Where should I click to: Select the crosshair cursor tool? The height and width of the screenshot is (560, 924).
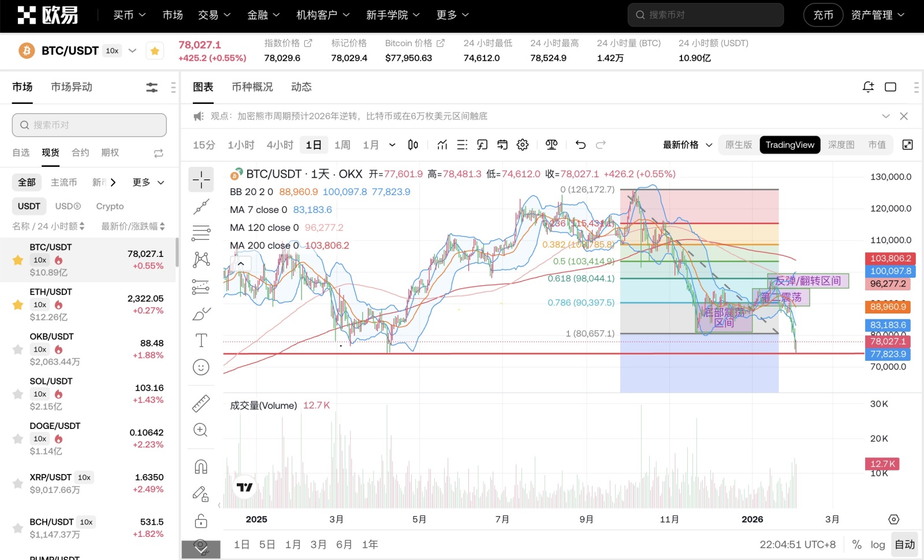click(x=201, y=180)
